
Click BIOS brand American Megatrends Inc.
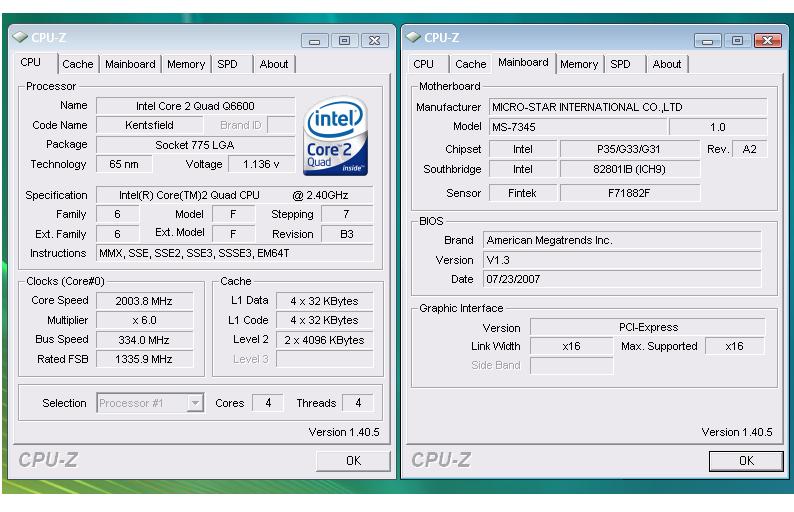coord(622,241)
